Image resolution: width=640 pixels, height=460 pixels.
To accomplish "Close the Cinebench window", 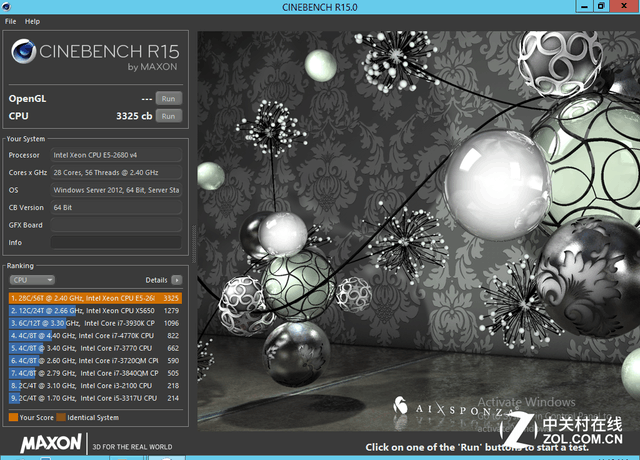I will tap(624, 6).
